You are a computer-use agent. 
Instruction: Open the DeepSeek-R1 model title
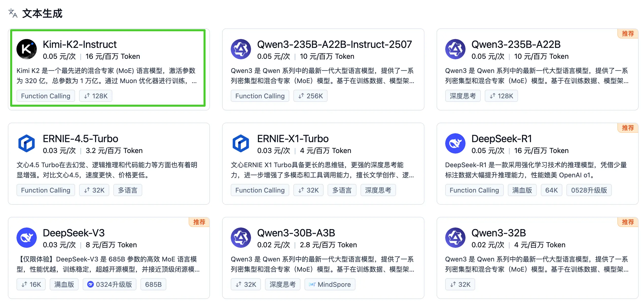502,139
